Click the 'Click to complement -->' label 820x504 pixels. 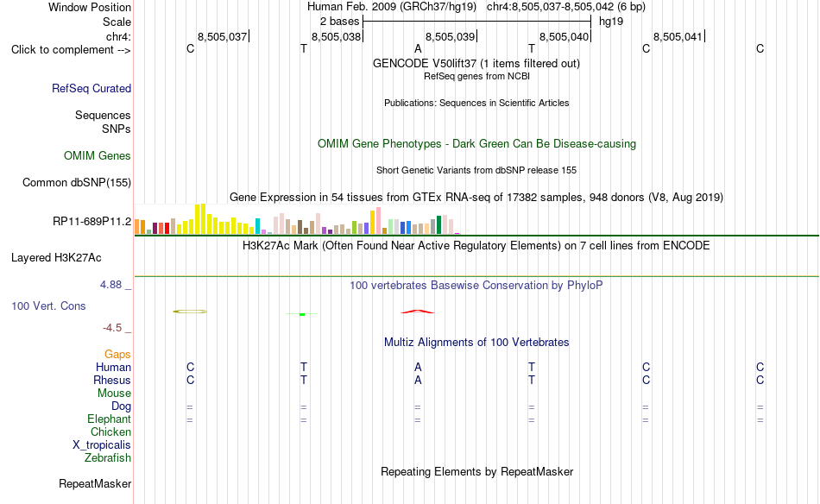71,50
